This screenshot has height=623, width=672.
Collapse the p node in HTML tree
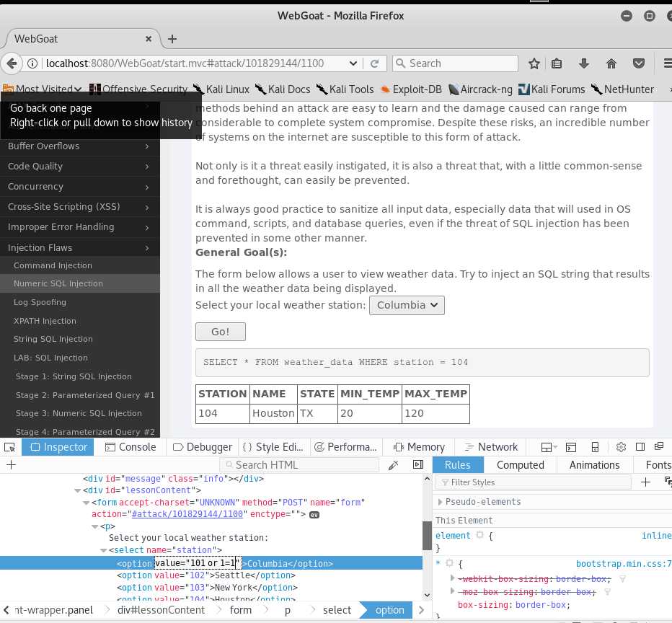point(94,526)
